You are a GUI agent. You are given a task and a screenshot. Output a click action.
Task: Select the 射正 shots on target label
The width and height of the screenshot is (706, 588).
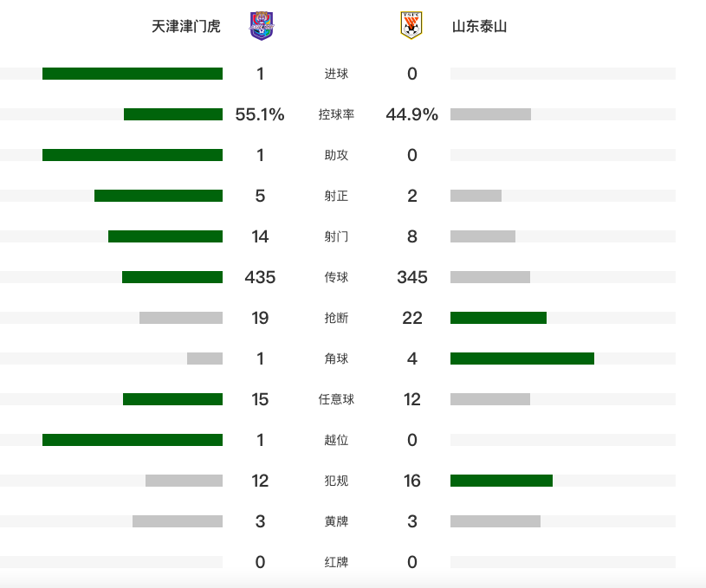coord(336,196)
